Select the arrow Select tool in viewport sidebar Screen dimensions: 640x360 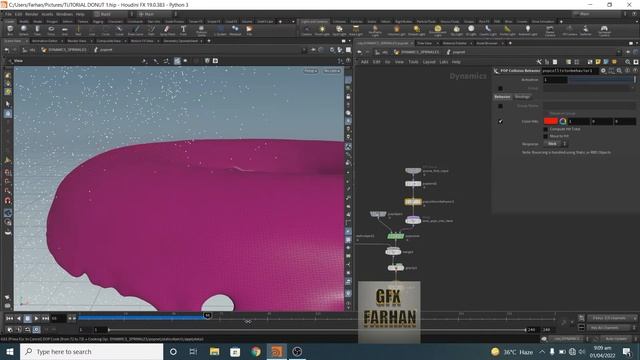tap(8, 104)
